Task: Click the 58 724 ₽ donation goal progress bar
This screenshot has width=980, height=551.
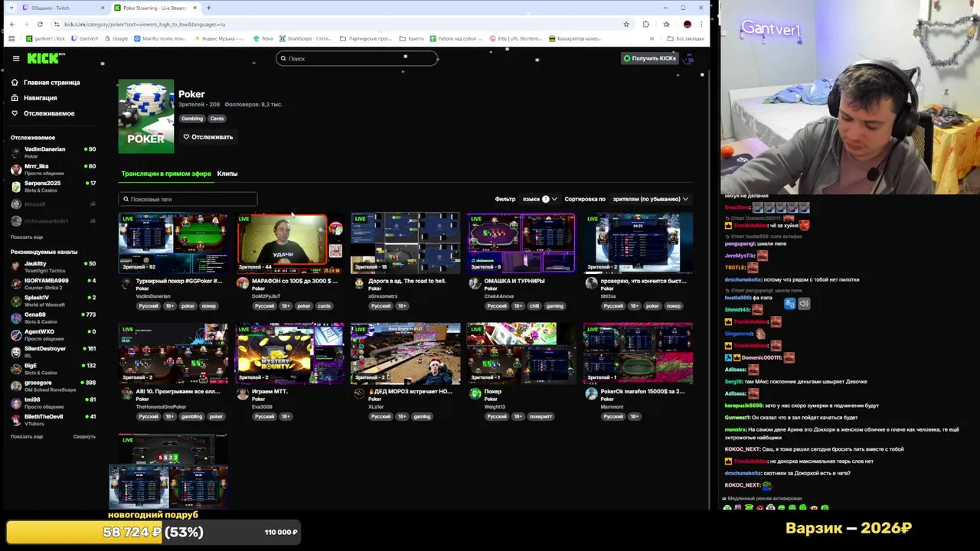Action: coord(153,532)
